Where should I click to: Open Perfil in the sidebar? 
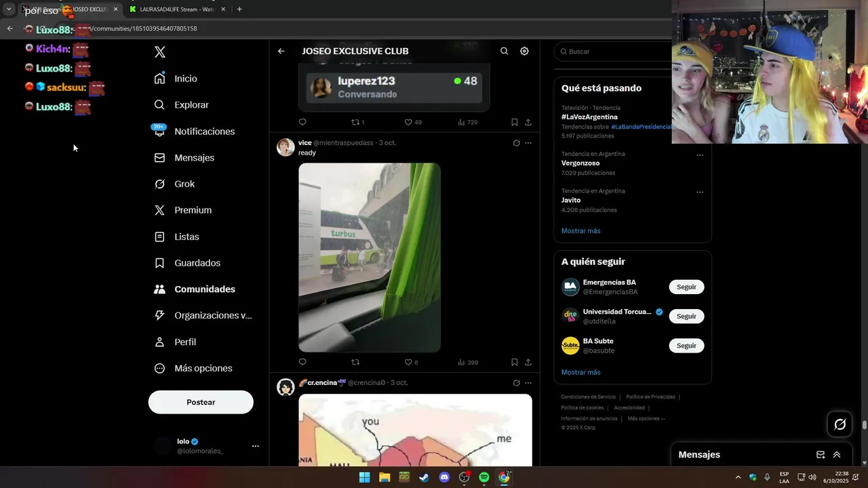click(x=175, y=342)
